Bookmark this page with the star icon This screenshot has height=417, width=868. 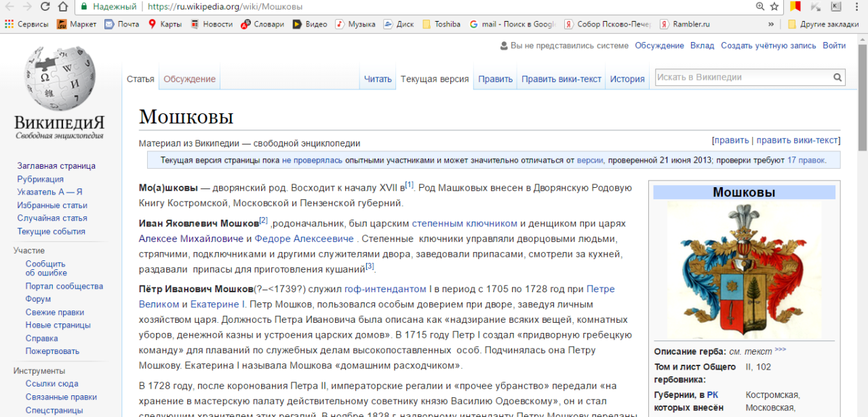click(774, 7)
